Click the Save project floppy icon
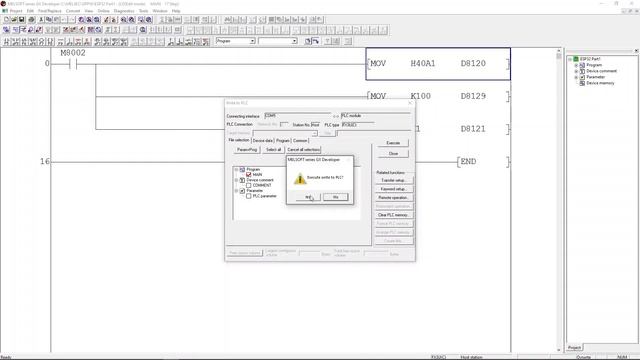The height and width of the screenshot is (360, 640). [22, 20]
